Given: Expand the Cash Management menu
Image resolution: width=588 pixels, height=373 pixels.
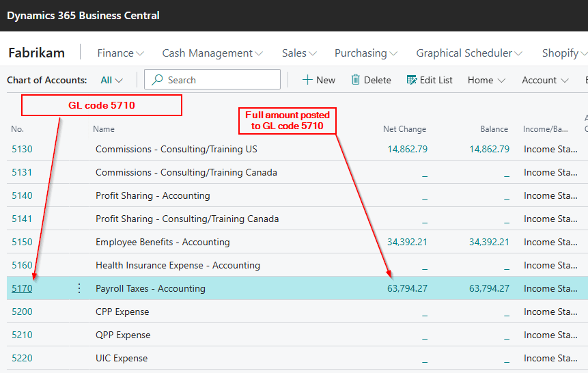Looking at the screenshot, I should [x=212, y=53].
